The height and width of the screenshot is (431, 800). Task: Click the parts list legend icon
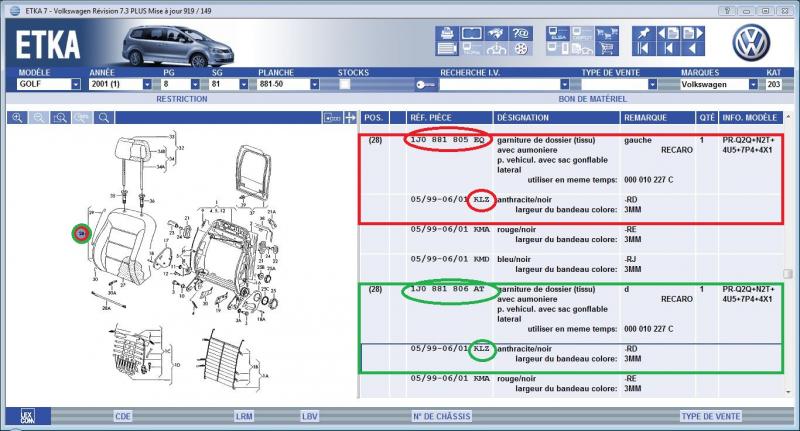[447, 49]
